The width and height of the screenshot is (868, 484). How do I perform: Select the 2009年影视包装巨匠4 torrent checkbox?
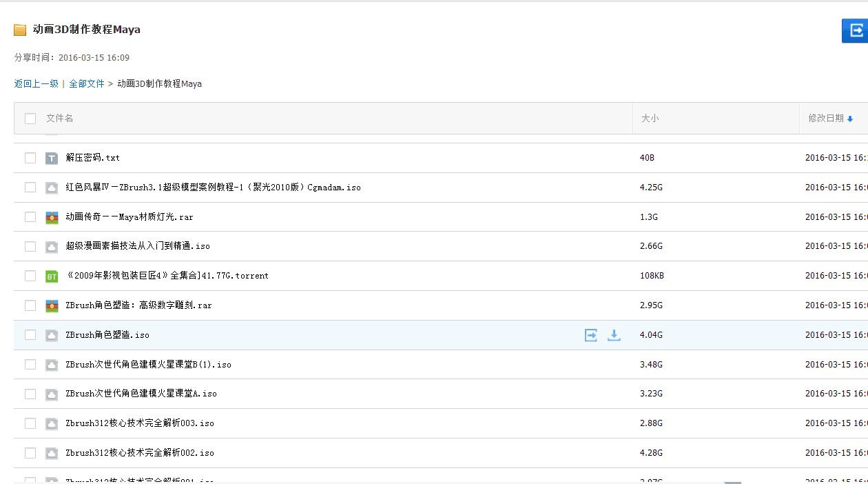(x=30, y=276)
